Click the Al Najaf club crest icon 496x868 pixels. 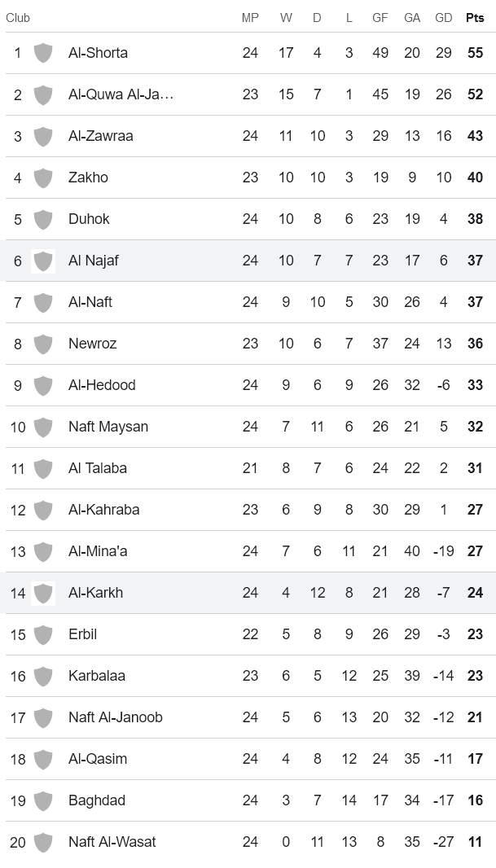coord(43,261)
